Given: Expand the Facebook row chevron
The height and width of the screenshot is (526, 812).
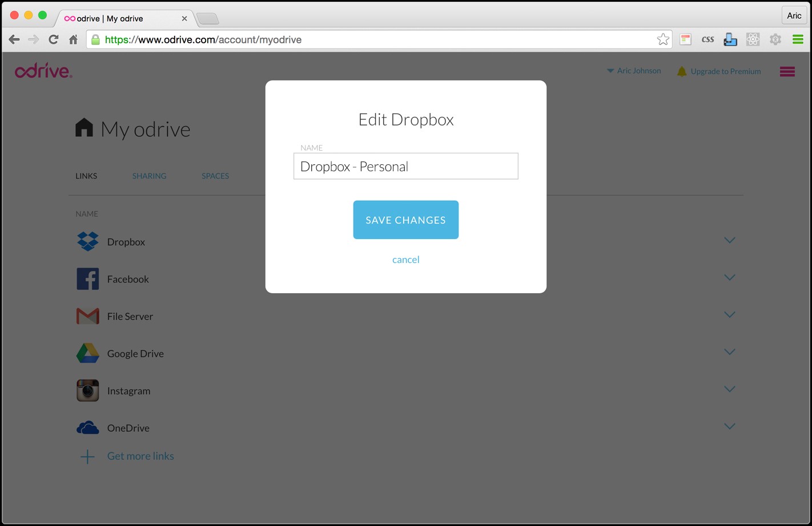Looking at the screenshot, I should tap(729, 277).
